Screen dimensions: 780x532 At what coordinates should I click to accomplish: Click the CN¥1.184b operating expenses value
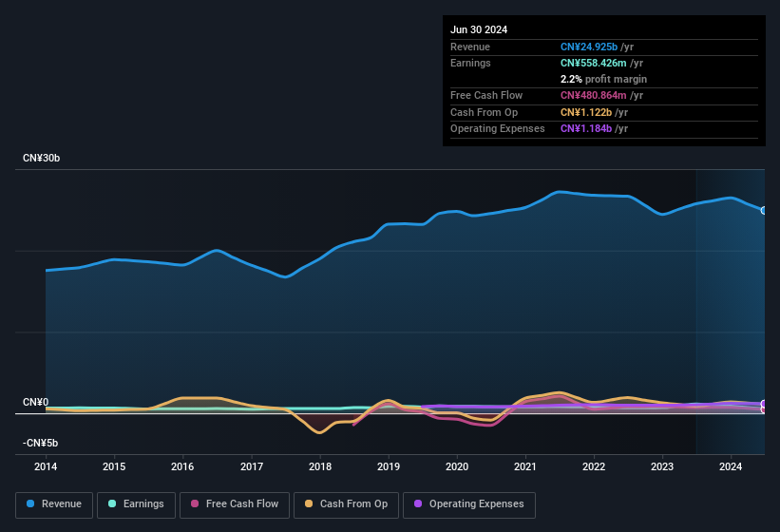click(x=586, y=129)
